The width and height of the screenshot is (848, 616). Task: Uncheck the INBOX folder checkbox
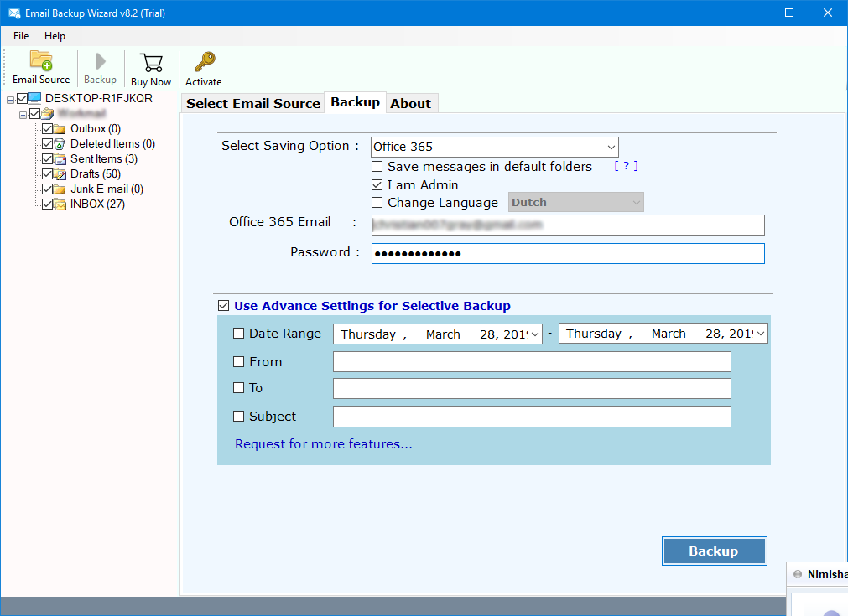tap(47, 204)
